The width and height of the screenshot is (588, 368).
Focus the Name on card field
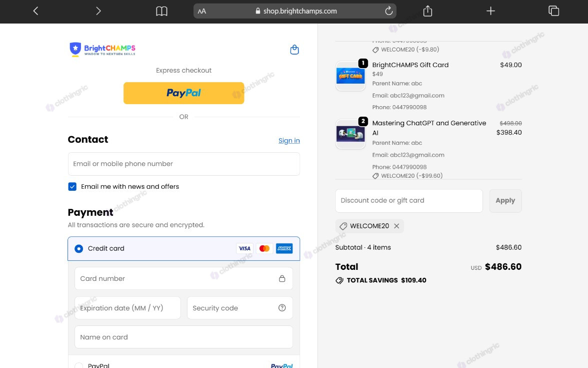click(x=184, y=337)
